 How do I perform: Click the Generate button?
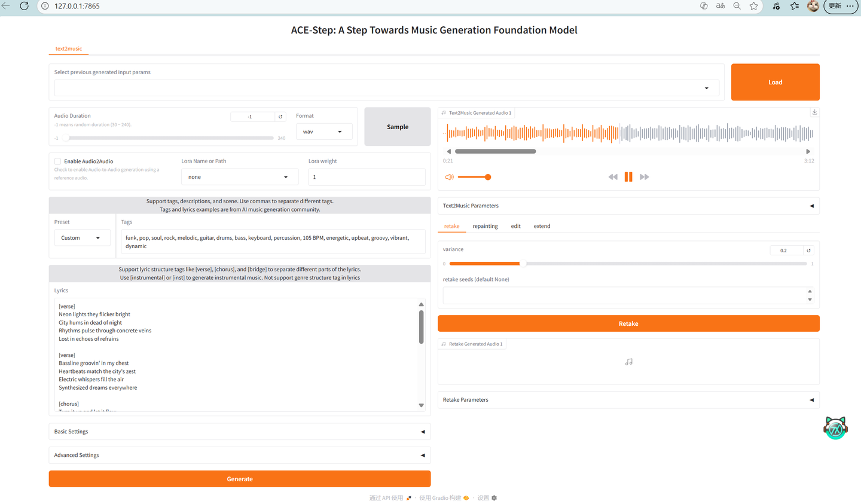(x=240, y=479)
